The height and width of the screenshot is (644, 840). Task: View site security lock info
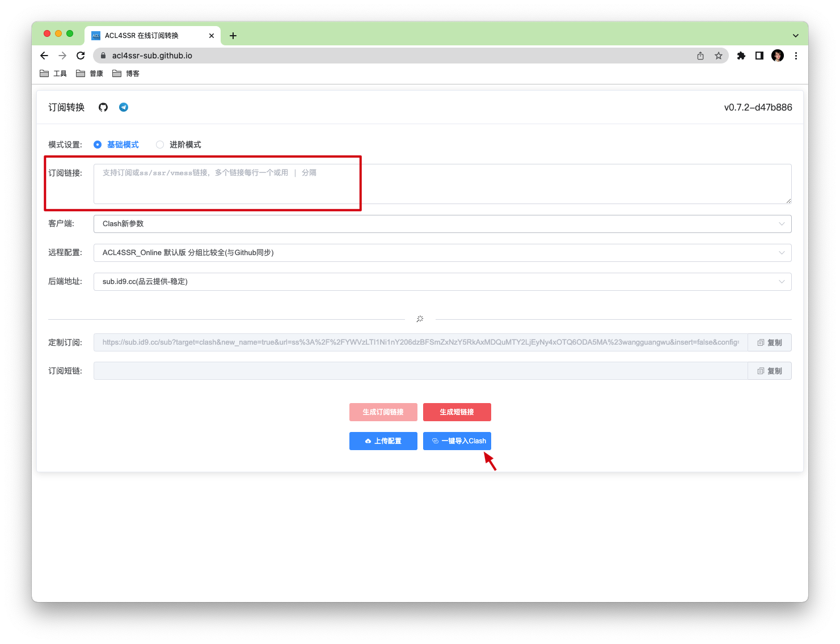103,56
